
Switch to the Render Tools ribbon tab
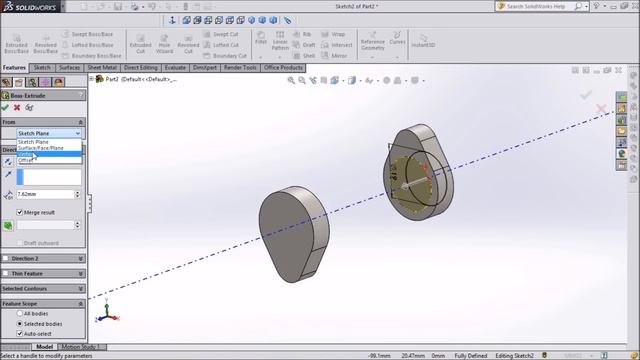pos(240,68)
